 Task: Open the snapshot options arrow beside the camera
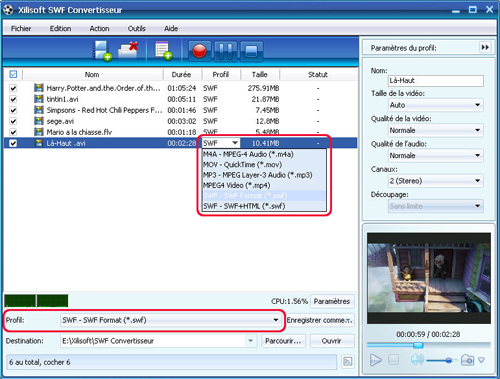coord(481,360)
